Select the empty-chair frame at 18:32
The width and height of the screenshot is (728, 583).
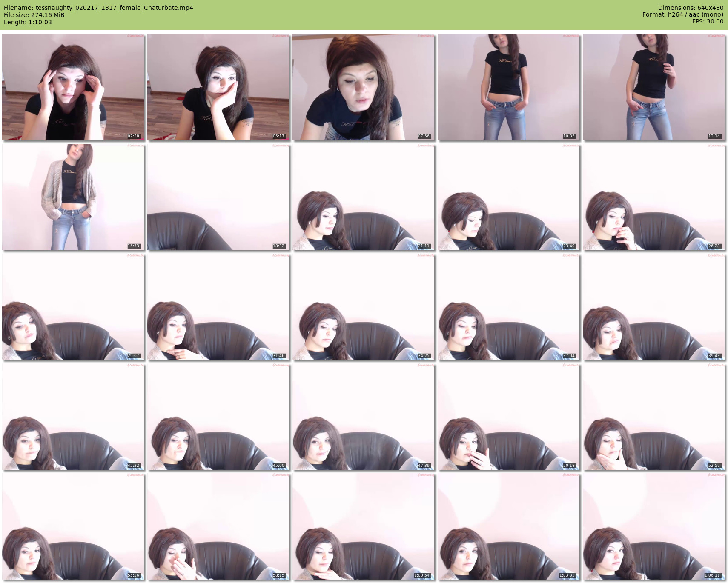coord(218,197)
